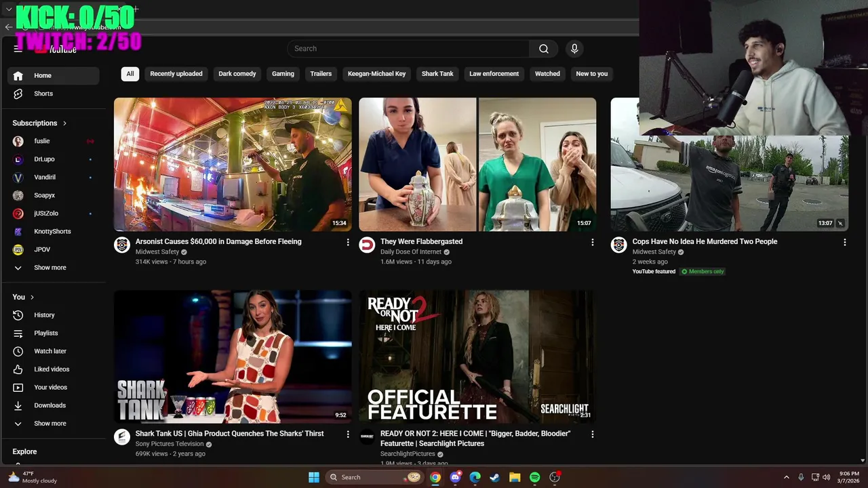Image resolution: width=868 pixels, height=488 pixels.
Task: Open the KnottyShorts channel subscription
Action: (54, 232)
